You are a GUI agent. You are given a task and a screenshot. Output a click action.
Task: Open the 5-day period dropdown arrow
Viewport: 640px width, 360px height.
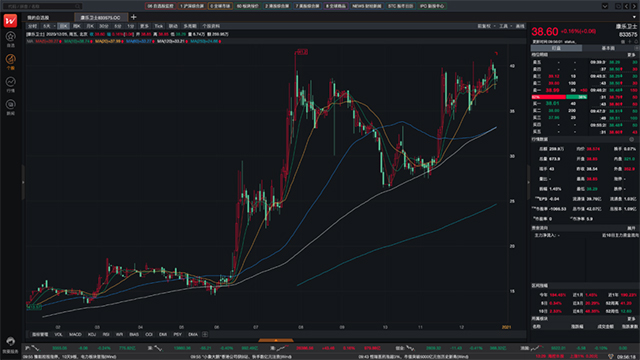pyautogui.click(x=54, y=26)
